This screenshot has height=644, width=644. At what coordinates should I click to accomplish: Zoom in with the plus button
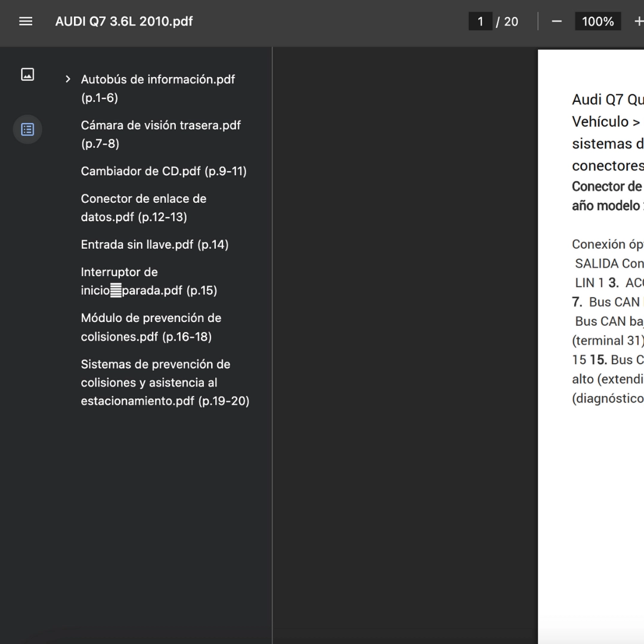point(638,21)
